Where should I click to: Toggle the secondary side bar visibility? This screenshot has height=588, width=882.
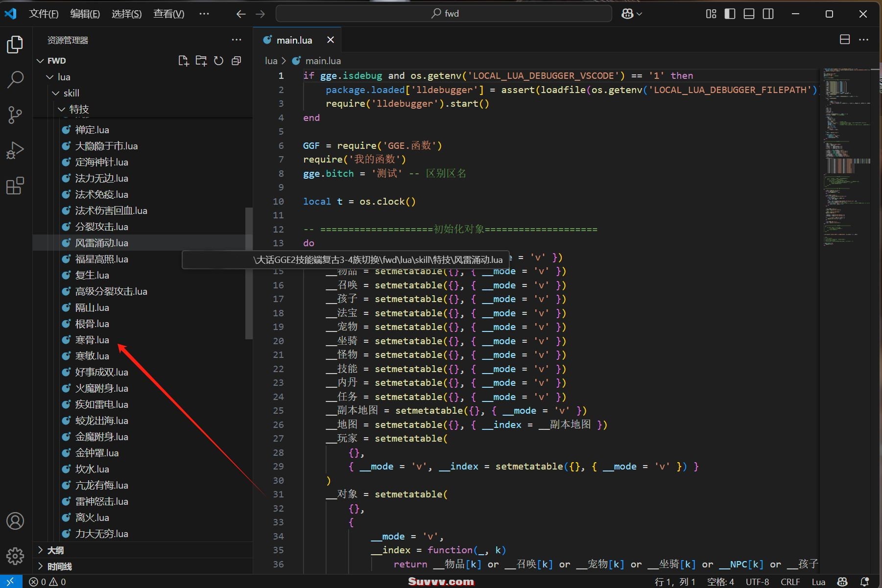768,14
